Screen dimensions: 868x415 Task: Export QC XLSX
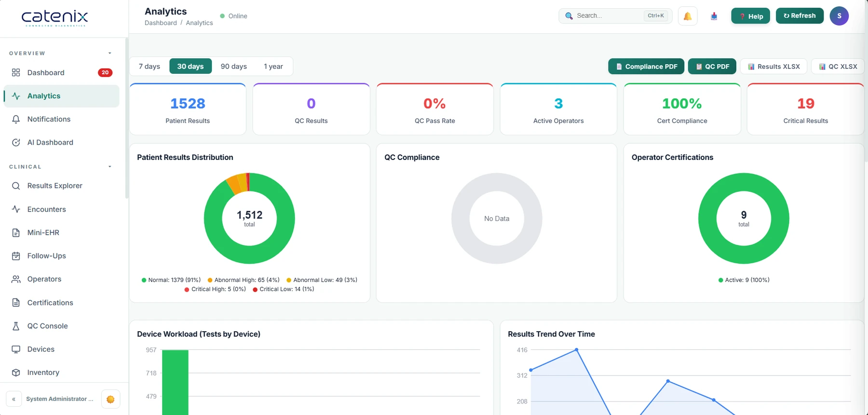(838, 67)
